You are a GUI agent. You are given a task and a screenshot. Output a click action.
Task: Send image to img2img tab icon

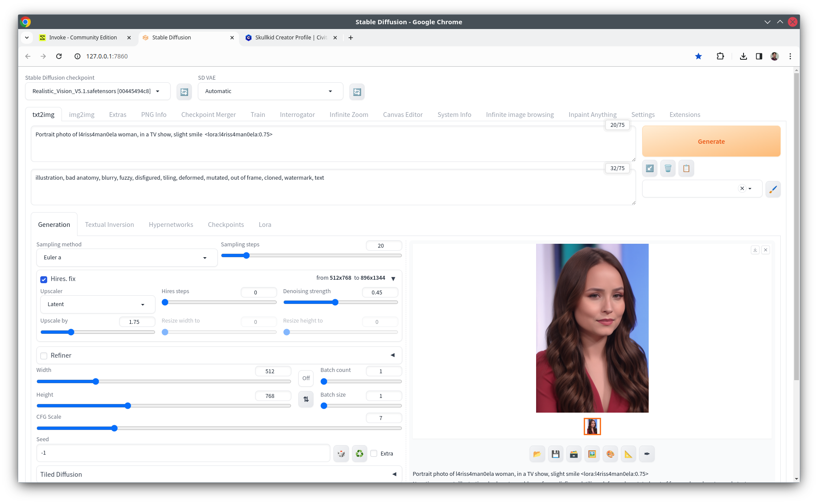pos(592,454)
